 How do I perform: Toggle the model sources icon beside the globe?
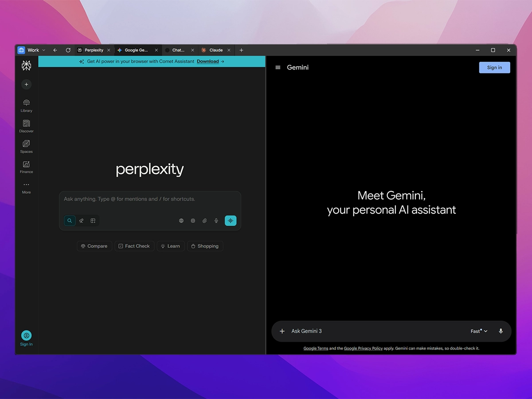193,220
